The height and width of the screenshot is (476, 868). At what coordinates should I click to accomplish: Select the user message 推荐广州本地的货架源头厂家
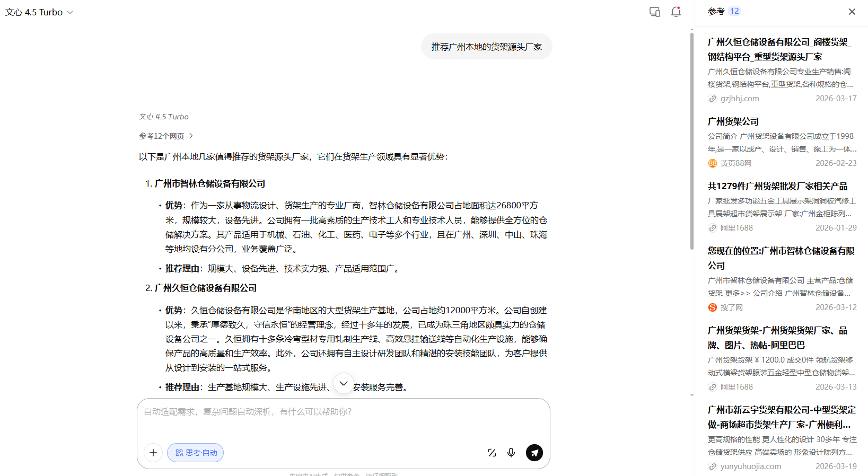coord(487,47)
